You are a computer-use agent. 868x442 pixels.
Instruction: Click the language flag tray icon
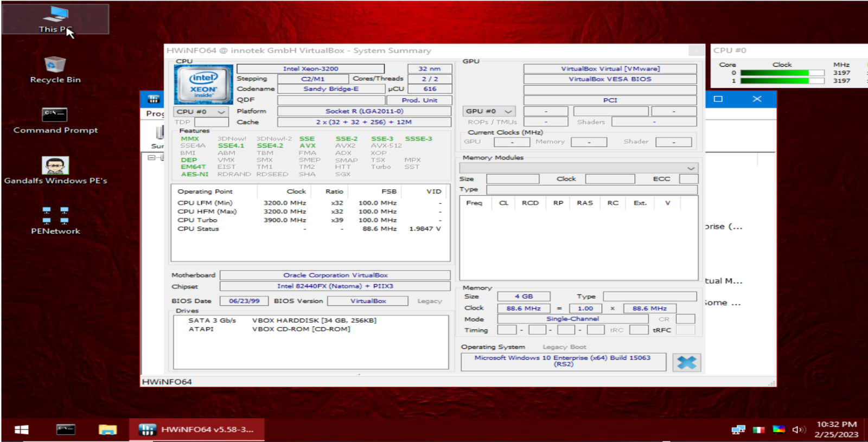tap(758, 430)
